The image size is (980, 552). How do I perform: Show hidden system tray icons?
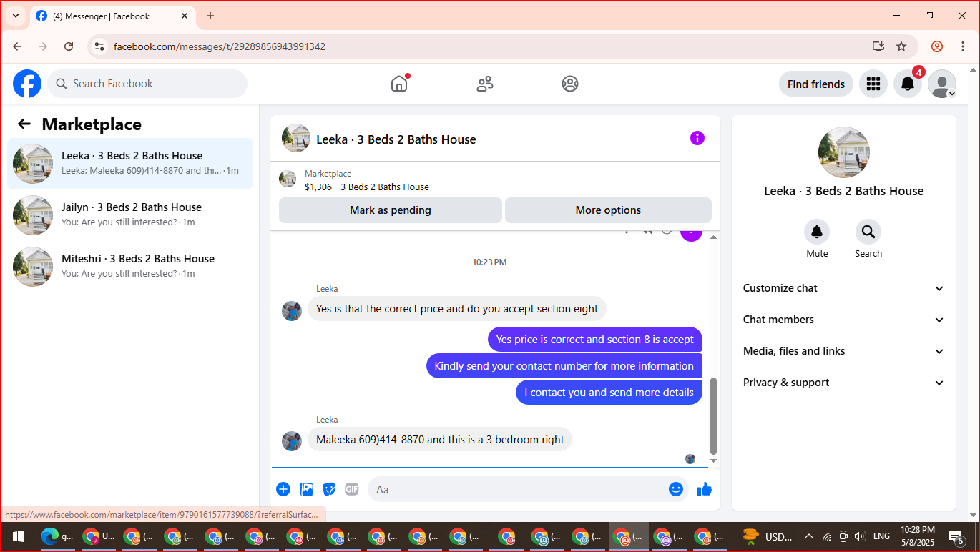click(x=809, y=536)
